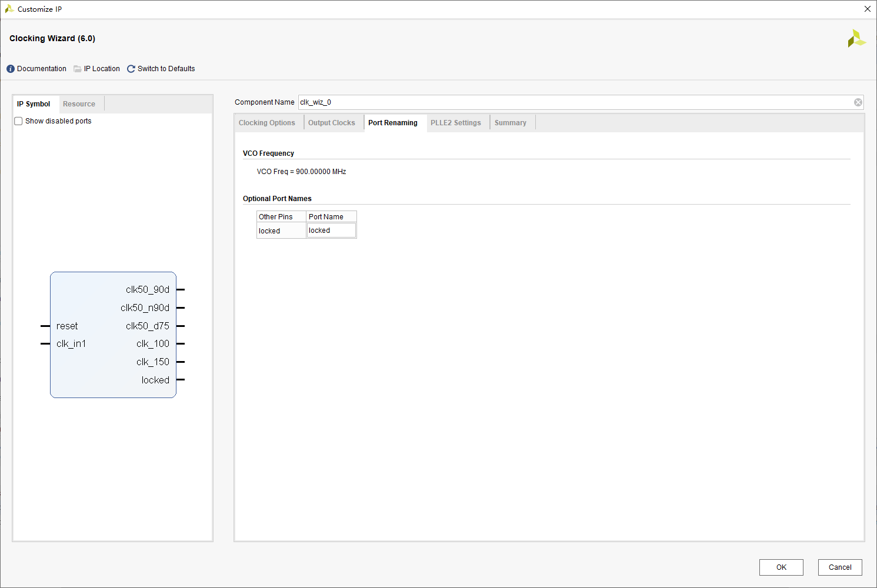This screenshot has height=588, width=877.
Task: Click the clk_in1 port on the IP symbol
Action: click(71, 344)
